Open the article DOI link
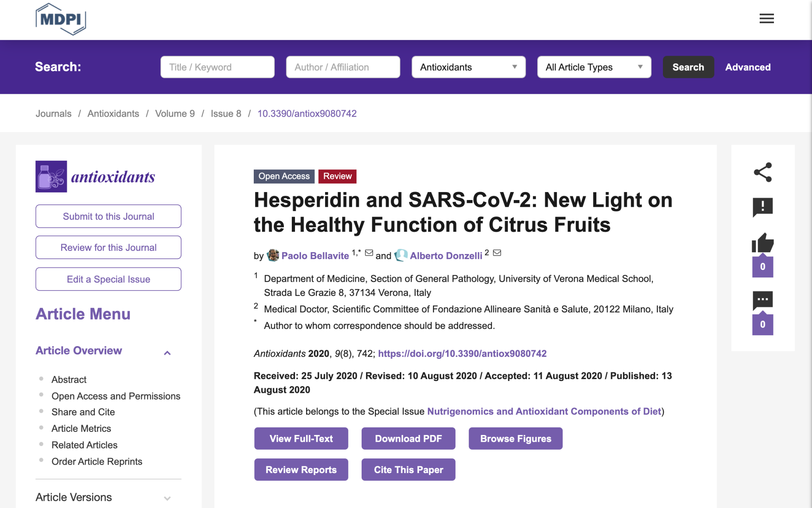Viewport: 812px width, 508px height. tap(462, 354)
